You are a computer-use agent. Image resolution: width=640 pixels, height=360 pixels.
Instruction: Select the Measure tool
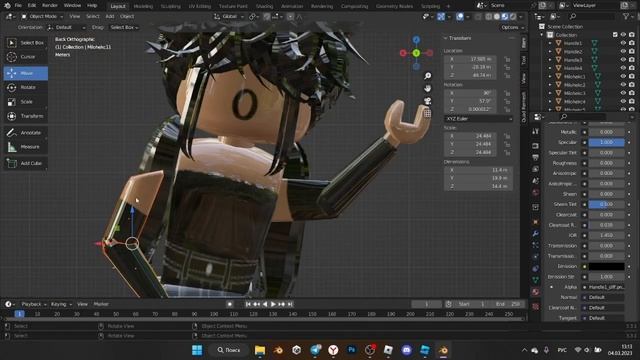26,147
